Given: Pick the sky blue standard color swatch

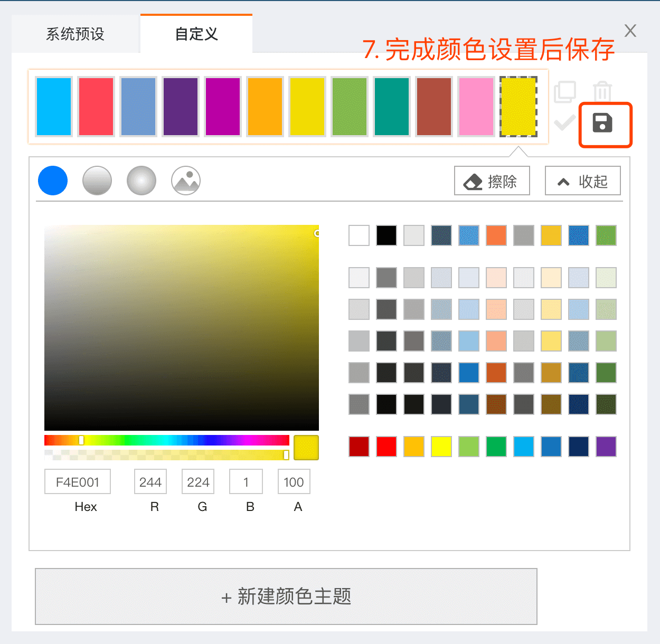Looking at the screenshot, I should [524, 447].
